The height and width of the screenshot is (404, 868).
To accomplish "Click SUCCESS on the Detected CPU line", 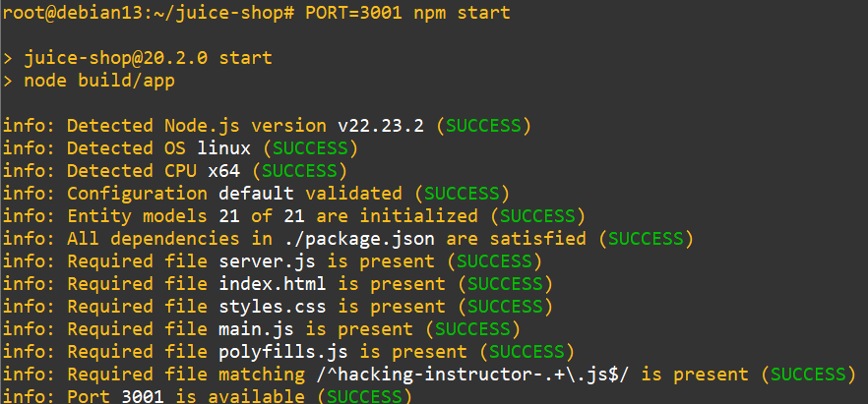I will tap(299, 171).
